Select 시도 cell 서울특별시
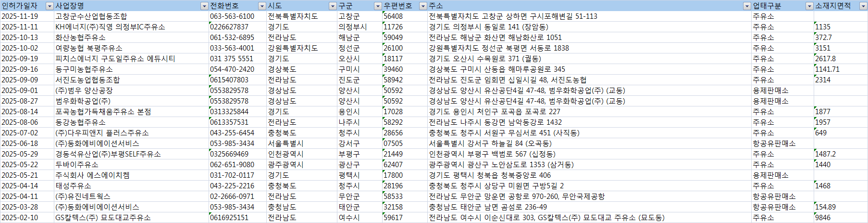The height and width of the screenshot is (223, 868). click(302, 144)
